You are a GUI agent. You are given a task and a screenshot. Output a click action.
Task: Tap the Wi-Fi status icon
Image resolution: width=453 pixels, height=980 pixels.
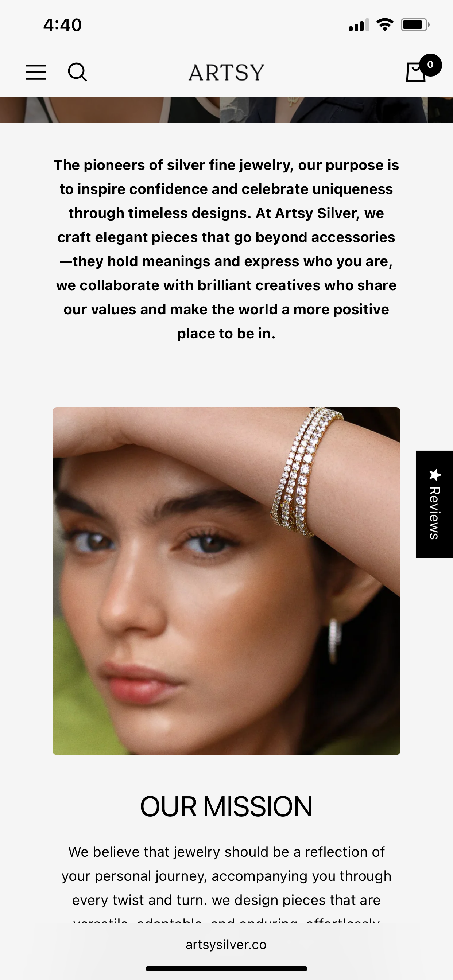tap(384, 25)
